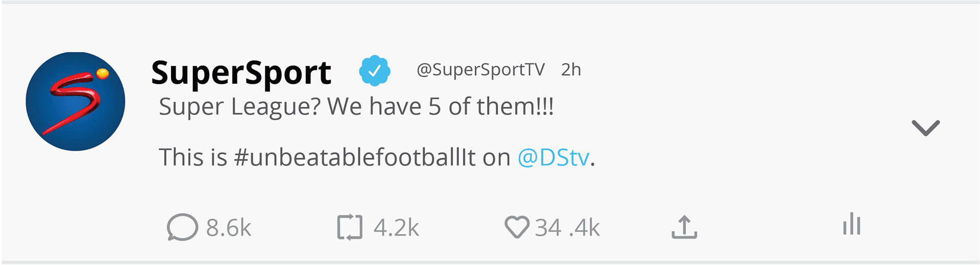Click the "Super League?" tweet text
The height and width of the screenshot is (265, 980).
(240, 107)
